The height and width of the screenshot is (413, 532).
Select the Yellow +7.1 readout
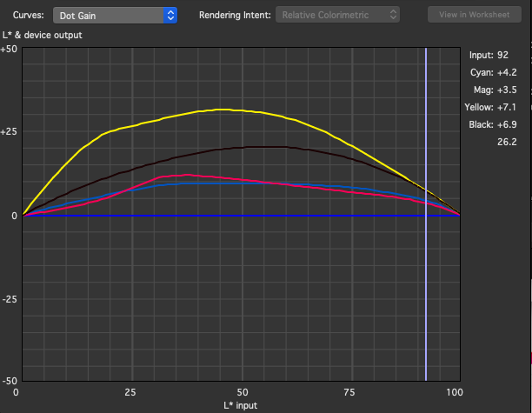point(495,107)
